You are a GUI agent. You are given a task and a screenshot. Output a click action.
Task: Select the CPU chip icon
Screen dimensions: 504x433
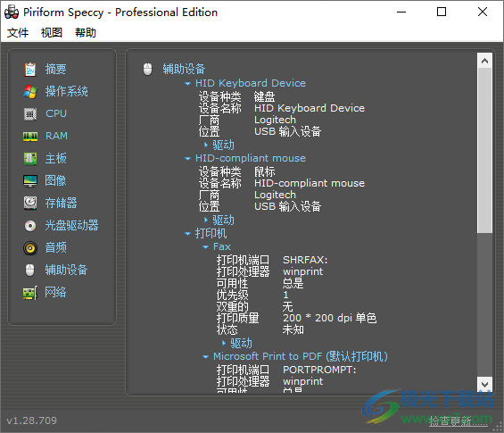point(30,114)
